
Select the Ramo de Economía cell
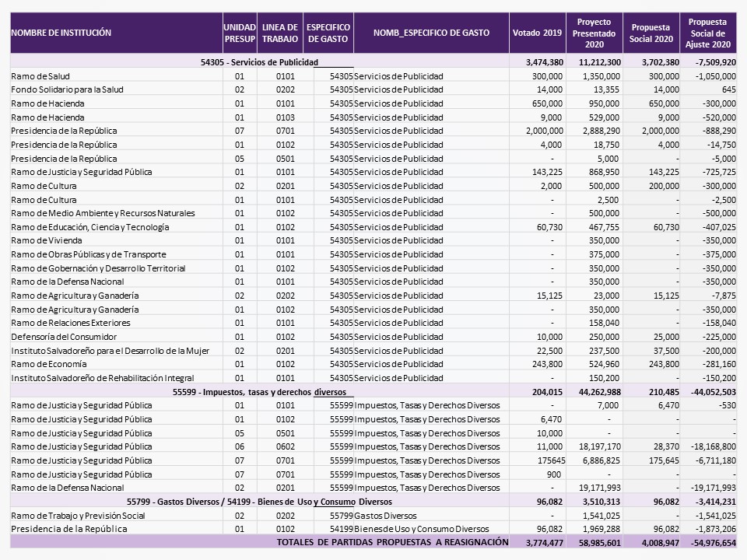(47, 364)
